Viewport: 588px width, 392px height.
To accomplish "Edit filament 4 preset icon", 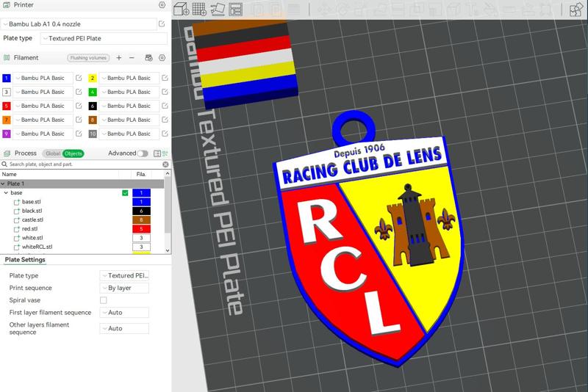I will [165, 92].
